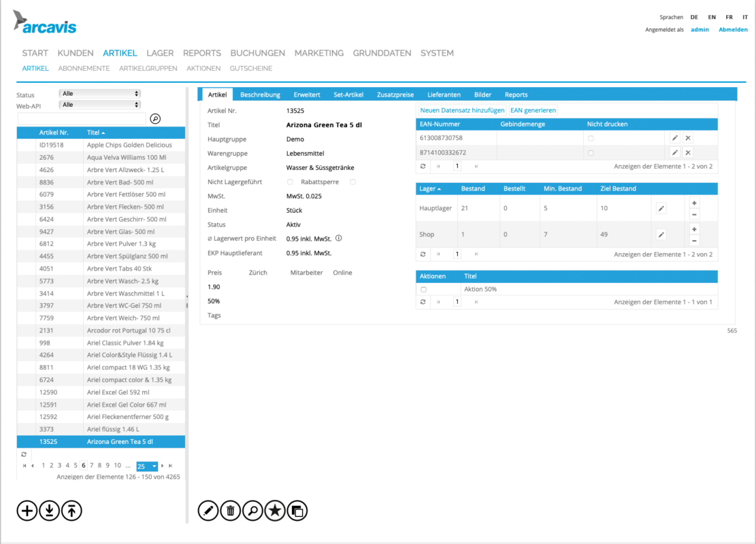Click EAN table page number field

(457, 166)
